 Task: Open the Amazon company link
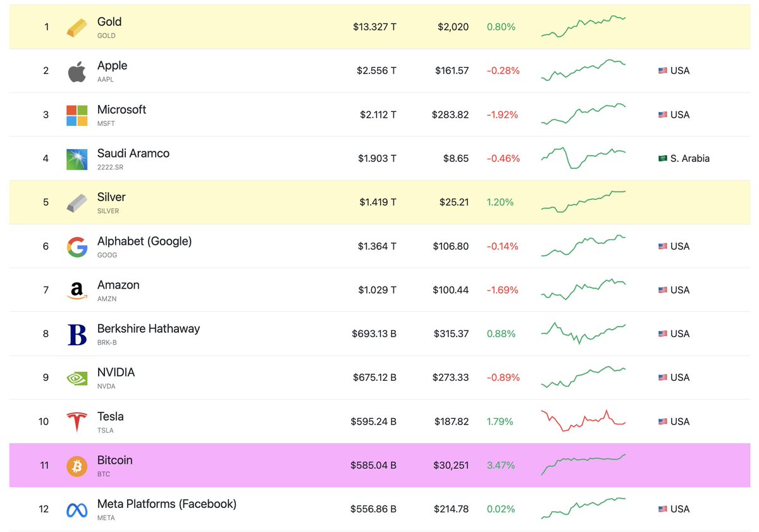(118, 285)
